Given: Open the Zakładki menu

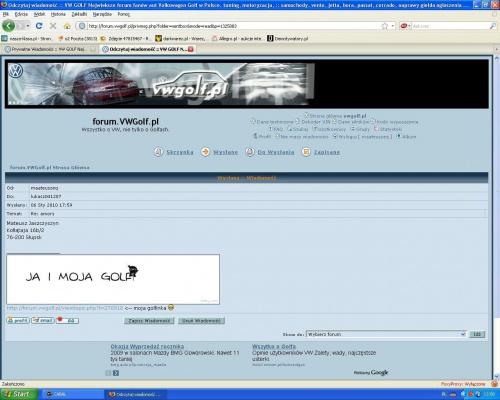Looking at the screenshot, I should click(79, 14).
